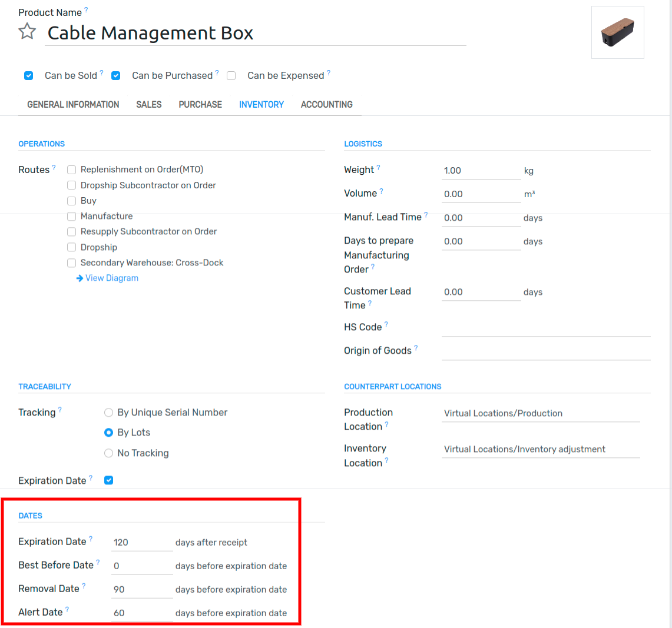Click the arrow icon beside View Diagram
This screenshot has width=672, height=628.
coord(80,278)
